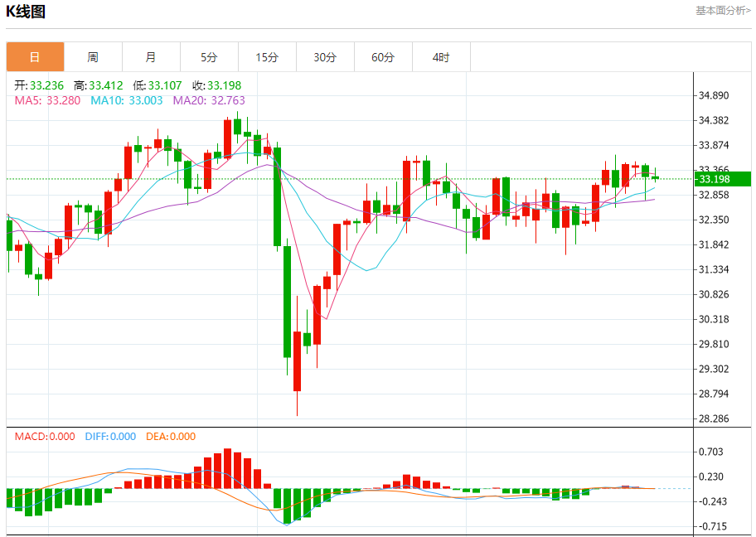
Task: Open the 5分 interval tab
Action: point(209,57)
